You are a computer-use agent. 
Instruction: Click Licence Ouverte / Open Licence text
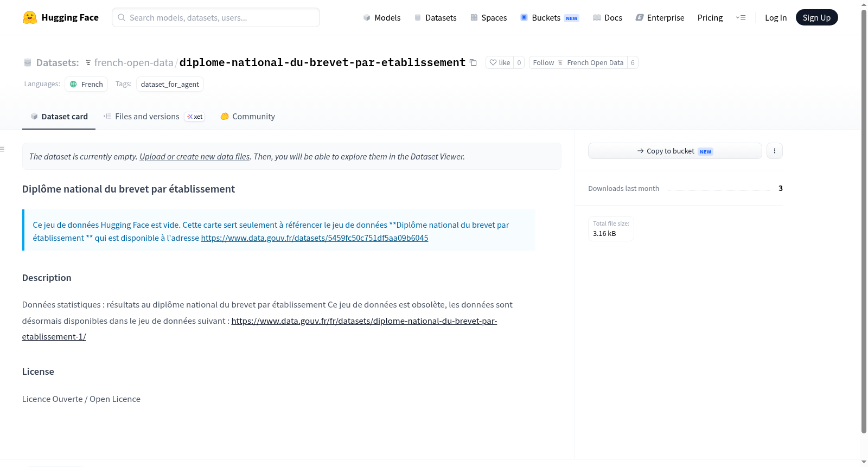pyautogui.click(x=81, y=399)
